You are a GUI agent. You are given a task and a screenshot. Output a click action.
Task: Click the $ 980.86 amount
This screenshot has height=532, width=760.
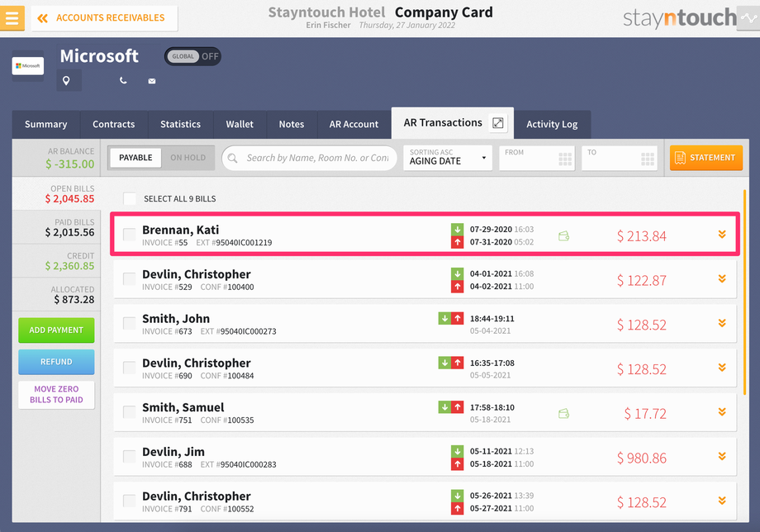pyautogui.click(x=642, y=458)
